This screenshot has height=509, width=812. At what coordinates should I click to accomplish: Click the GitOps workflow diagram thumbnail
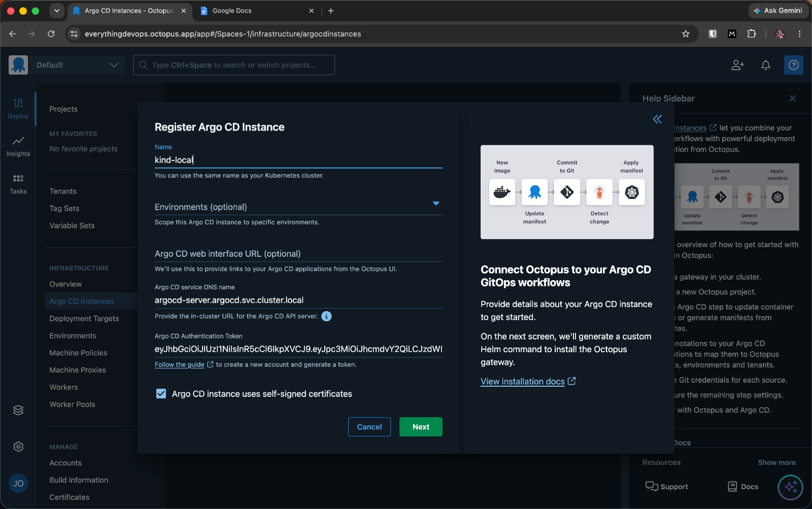567,192
